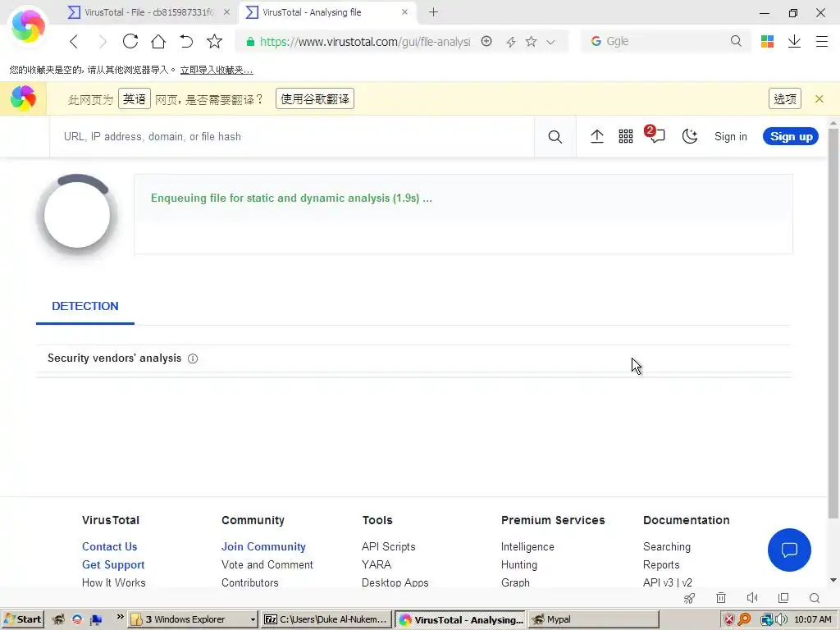Viewport: 840px width, 630px height.
Task: Focus the URL, IP address, domain search field
Action: pyautogui.click(x=292, y=137)
